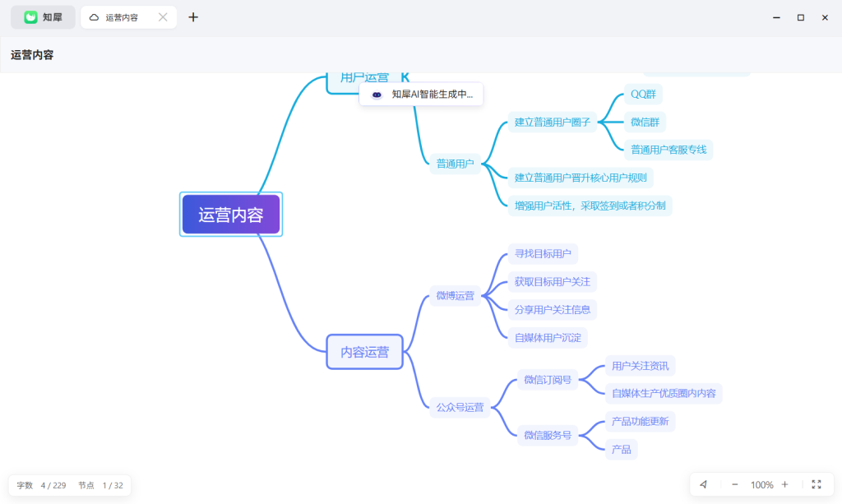Select the 普通用户 node
Viewport: 842px width, 504px height.
tap(455, 164)
